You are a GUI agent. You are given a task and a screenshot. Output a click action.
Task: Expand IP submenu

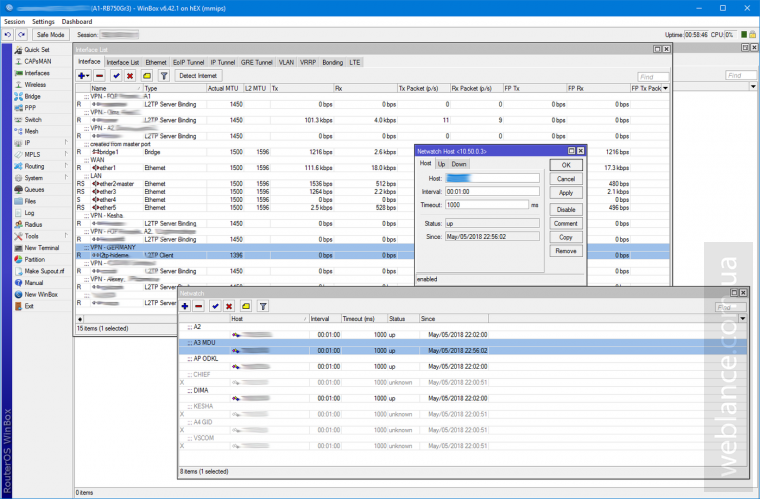[65, 142]
